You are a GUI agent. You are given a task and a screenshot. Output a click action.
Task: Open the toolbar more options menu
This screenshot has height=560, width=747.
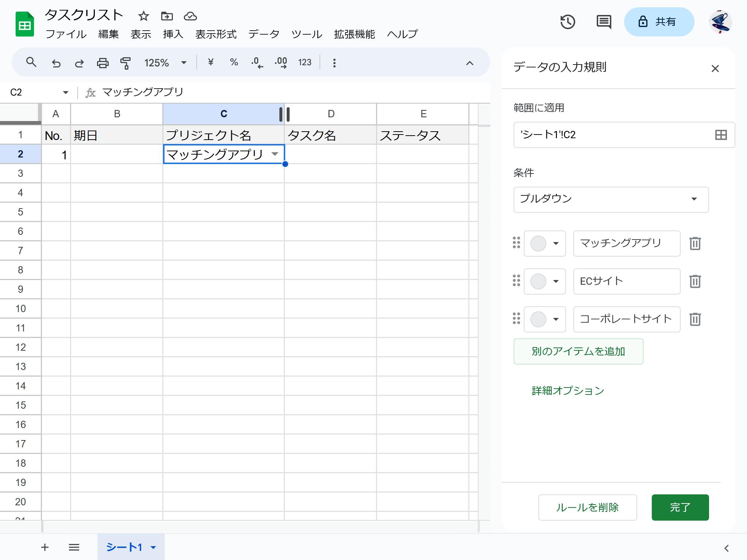[334, 63]
